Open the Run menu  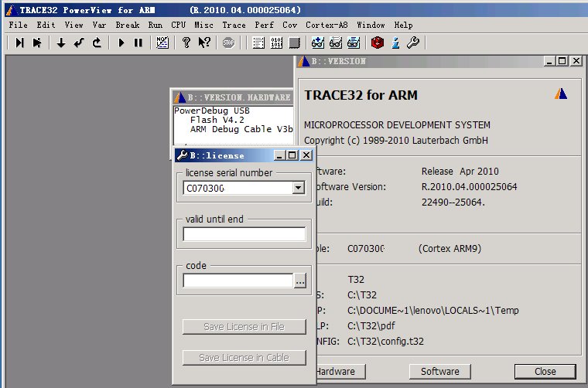156,25
